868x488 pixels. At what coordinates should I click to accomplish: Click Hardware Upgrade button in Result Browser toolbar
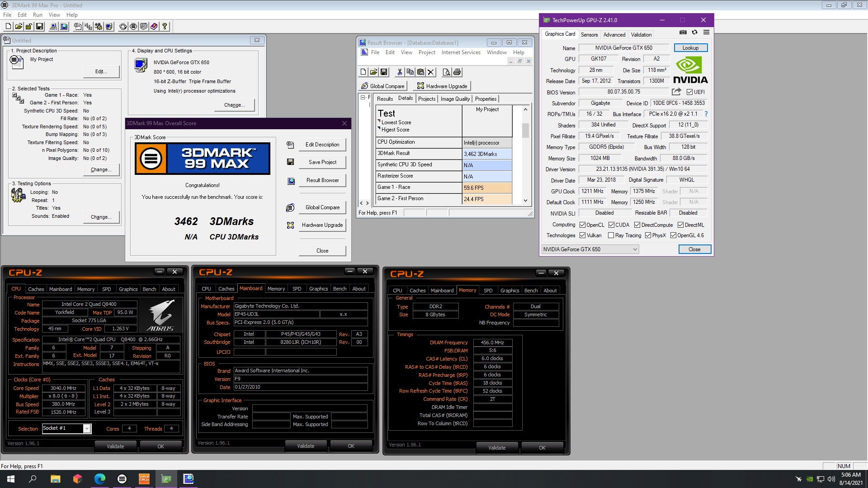click(x=442, y=86)
